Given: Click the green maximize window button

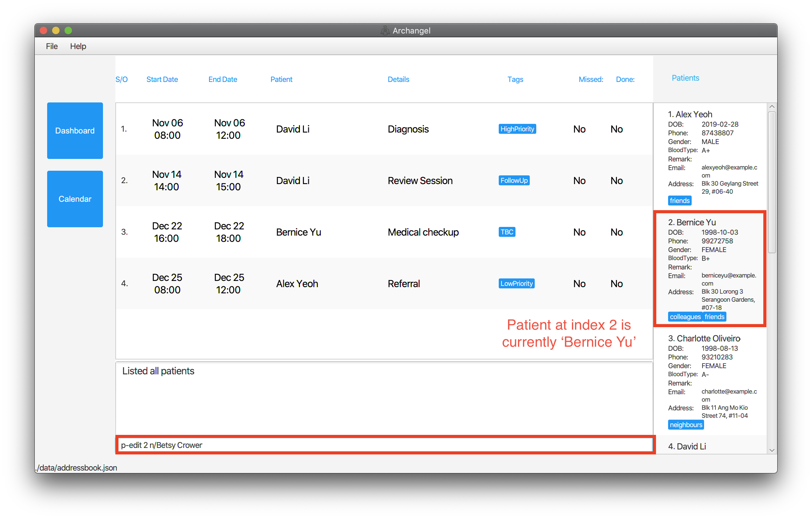Looking at the screenshot, I should (68, 31).
